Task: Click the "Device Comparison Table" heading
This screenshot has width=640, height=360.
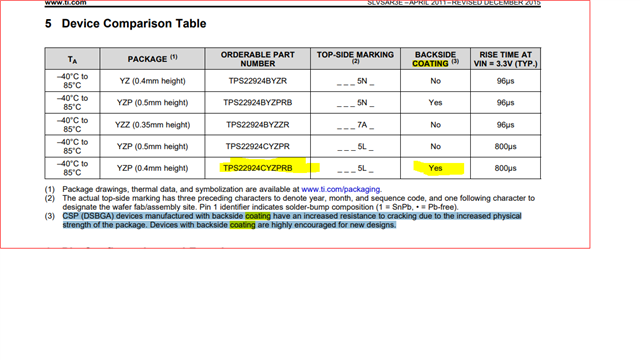Action: click(134, 24)
